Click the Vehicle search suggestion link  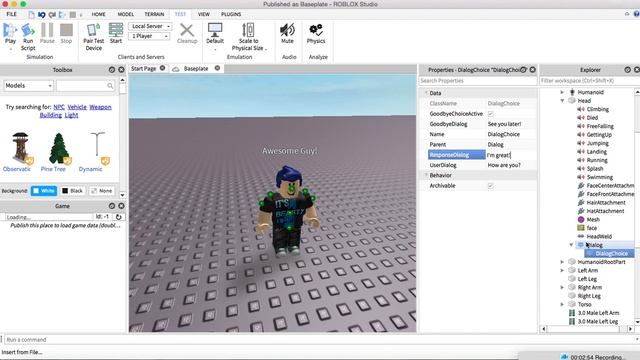click(x=77, y=107)
